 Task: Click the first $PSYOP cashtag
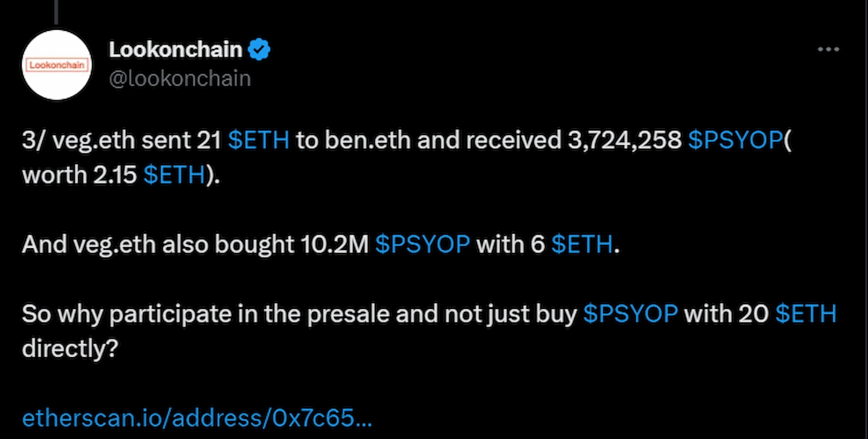(x=736, y=139)
